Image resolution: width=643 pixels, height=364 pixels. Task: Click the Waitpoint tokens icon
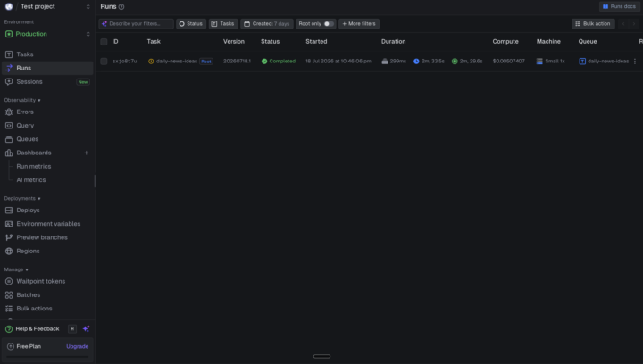(x=9, y=281)
